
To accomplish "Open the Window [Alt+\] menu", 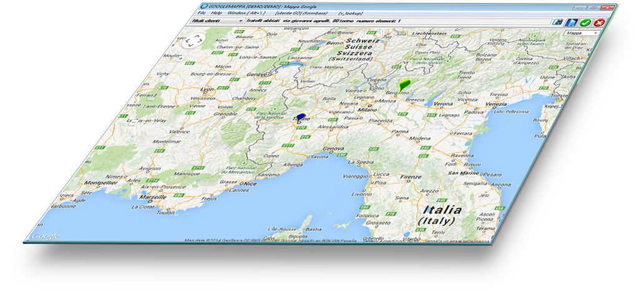I will (246, 13).
